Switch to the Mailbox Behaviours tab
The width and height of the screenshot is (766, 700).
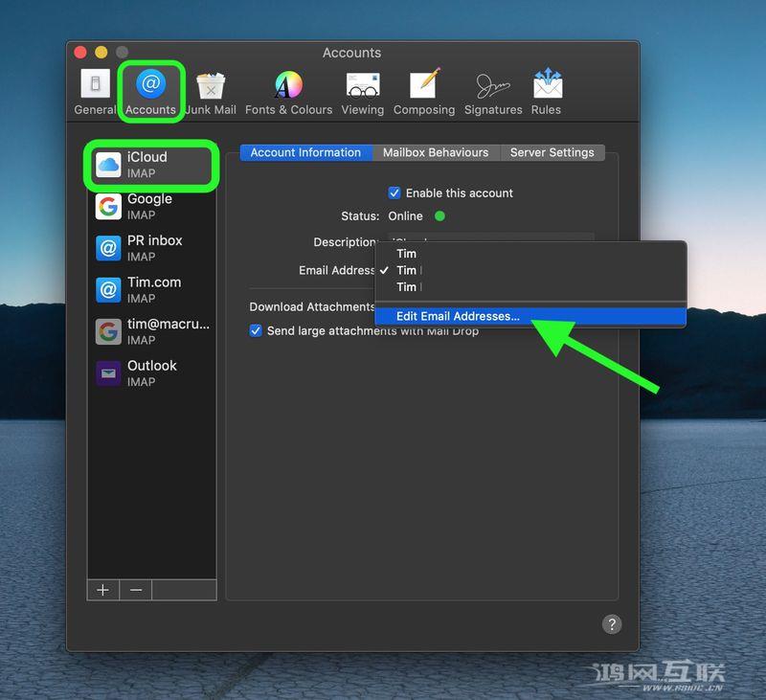pos(436,152)
